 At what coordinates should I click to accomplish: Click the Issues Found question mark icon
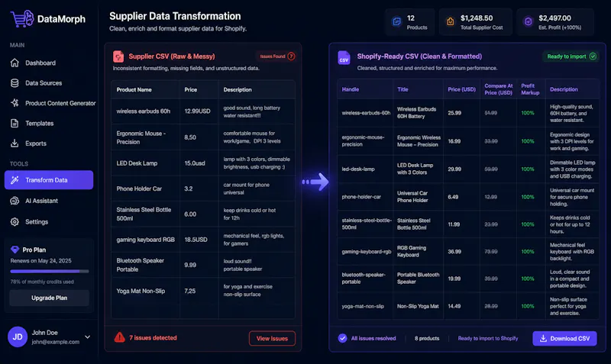coord(291,56)
